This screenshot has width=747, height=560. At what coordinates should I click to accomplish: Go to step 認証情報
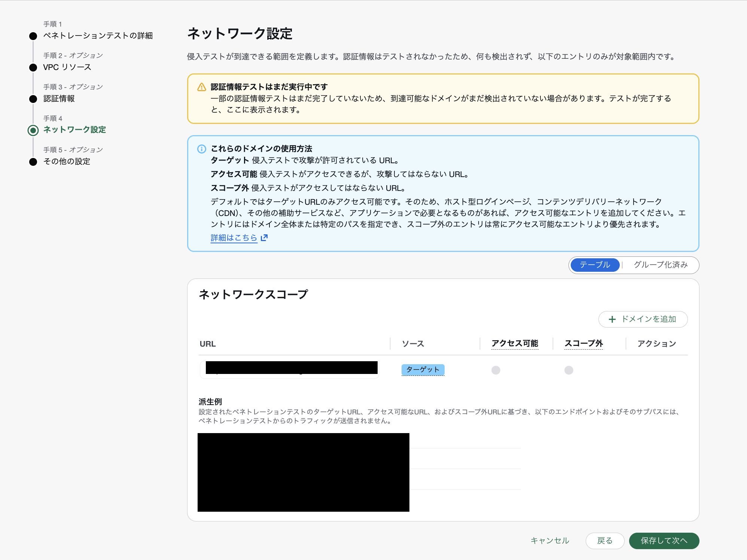click(59, 98)
